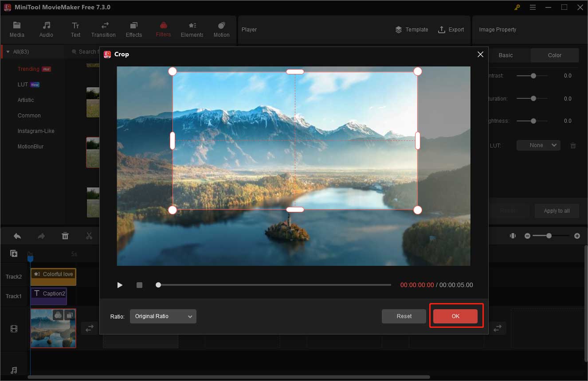Select the Instagram-Like filter category
The image size is (588, 381).
(36, 131)
